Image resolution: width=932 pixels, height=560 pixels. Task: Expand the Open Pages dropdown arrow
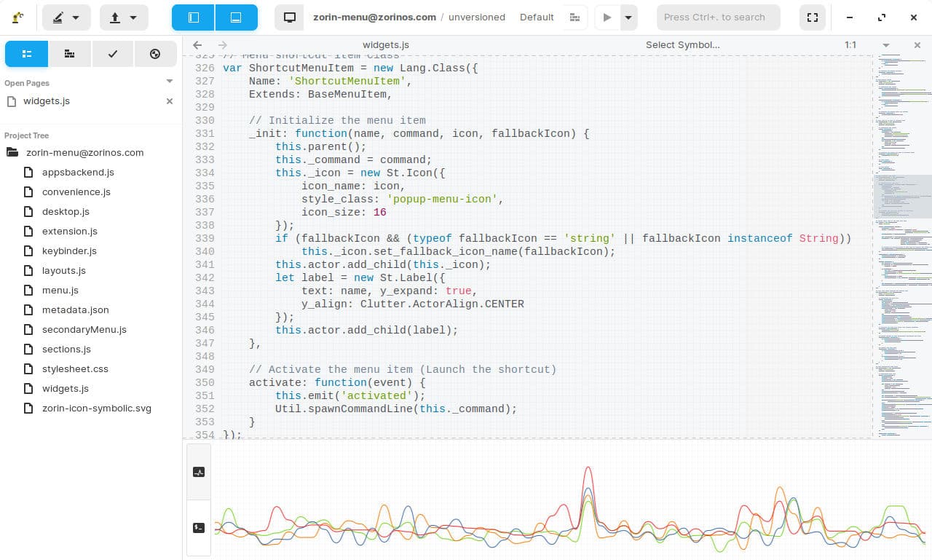coord(170,82)
